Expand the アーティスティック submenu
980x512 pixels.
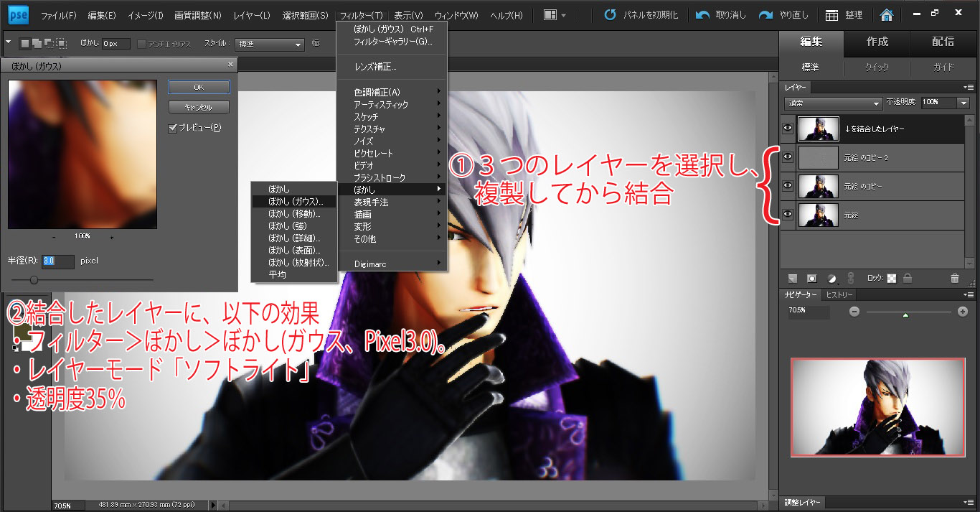392,104
